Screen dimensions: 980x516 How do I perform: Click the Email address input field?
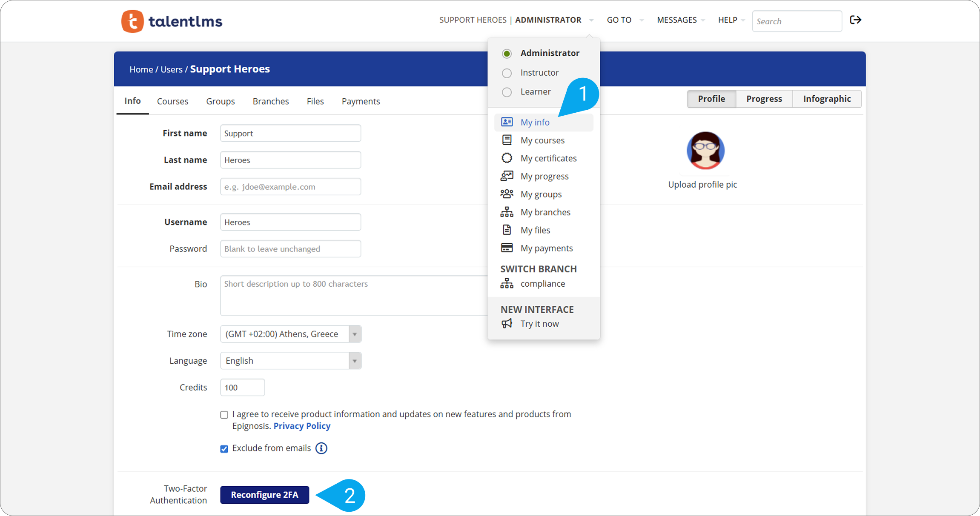tap(290, 187)
